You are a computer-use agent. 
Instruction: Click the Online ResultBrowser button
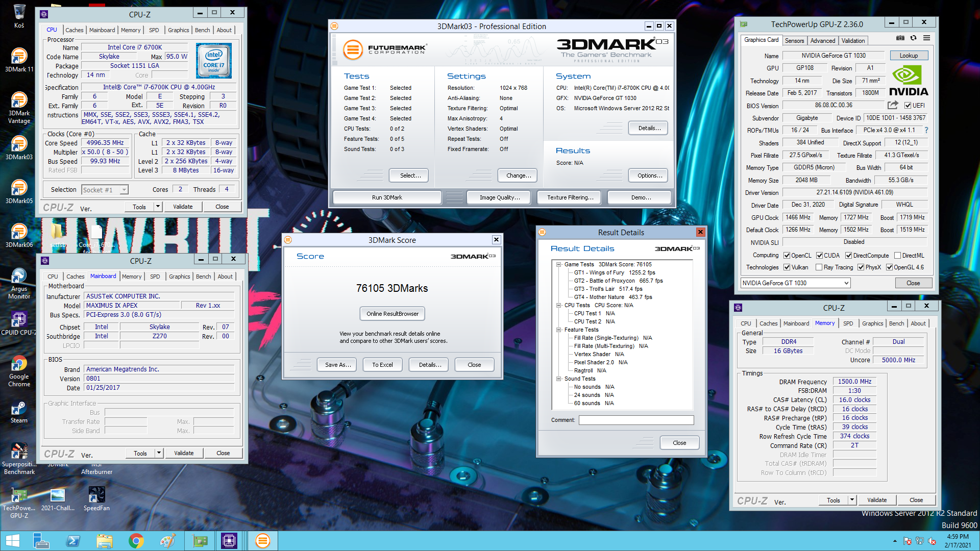pyautogui.click(x=393, y=314)
